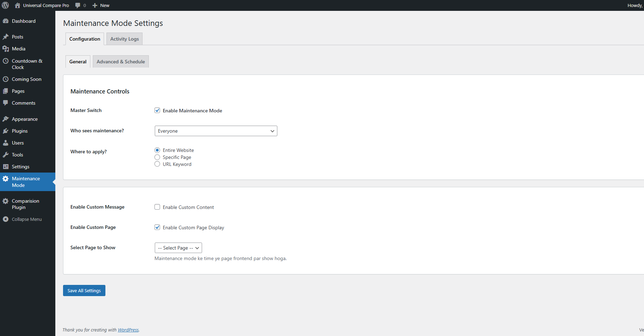The image size is (644, 336).
Task: Open the Comparision Plugin settings icon
Action: (6, 201)
